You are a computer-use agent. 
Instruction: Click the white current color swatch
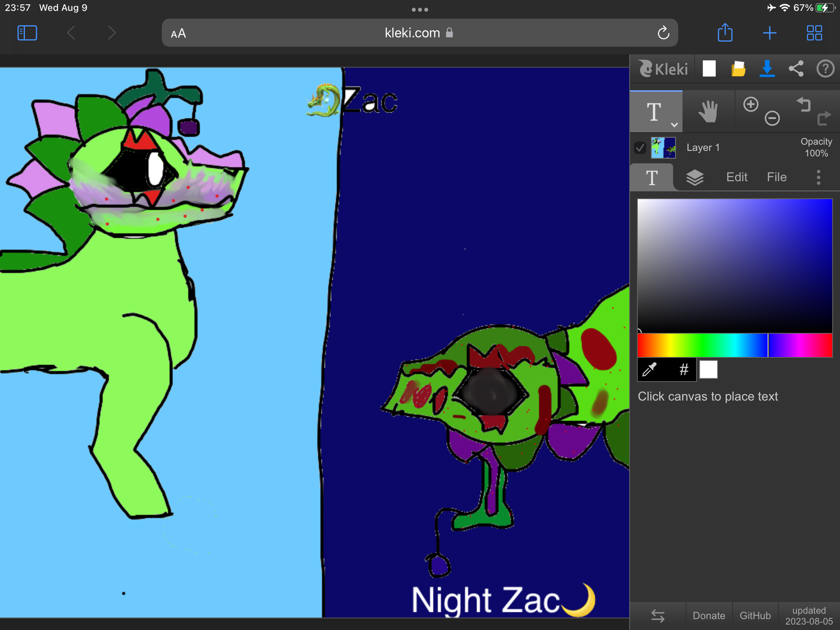click(x=709, y=369)
